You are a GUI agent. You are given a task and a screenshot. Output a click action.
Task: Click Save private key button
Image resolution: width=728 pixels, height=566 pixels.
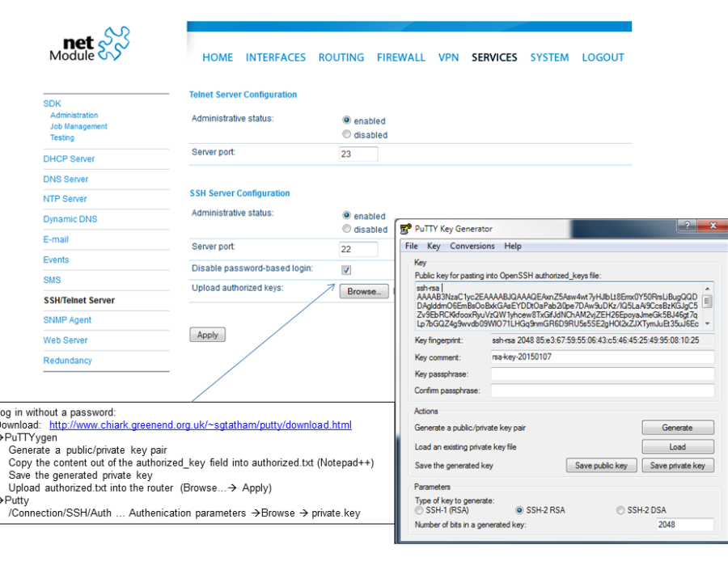coord(678,465)
